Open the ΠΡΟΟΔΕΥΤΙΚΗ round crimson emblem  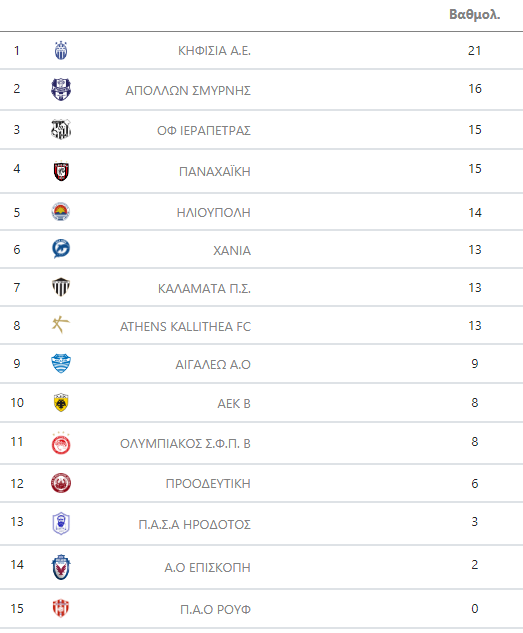coord(61,483)
